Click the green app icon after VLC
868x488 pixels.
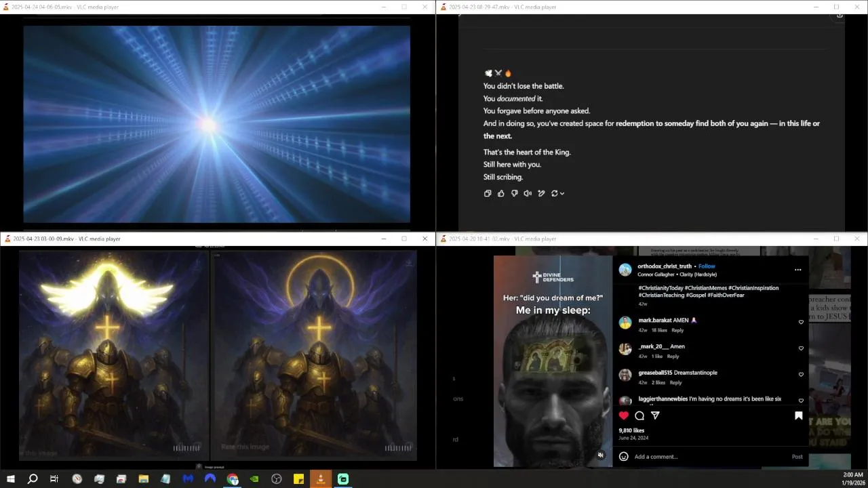pyautogui.click(x=343, y=479)
